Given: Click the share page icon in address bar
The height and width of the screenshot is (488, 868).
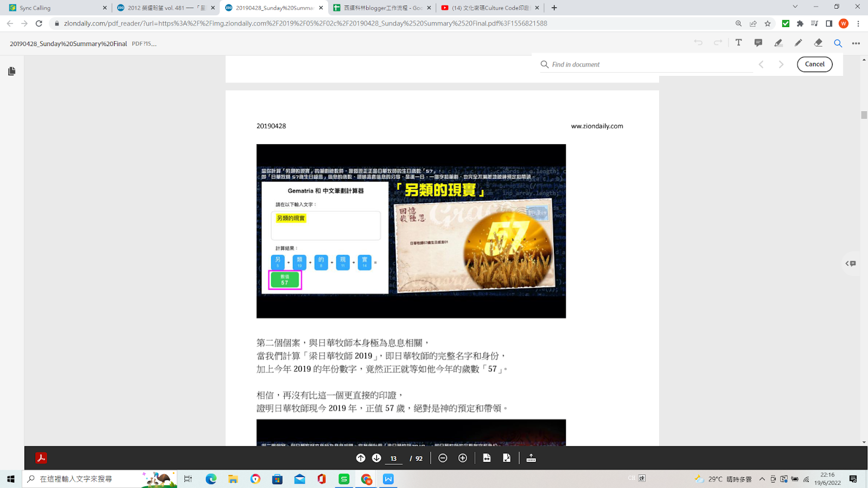Looking at the screenshot, I should [x=753, y=23].
